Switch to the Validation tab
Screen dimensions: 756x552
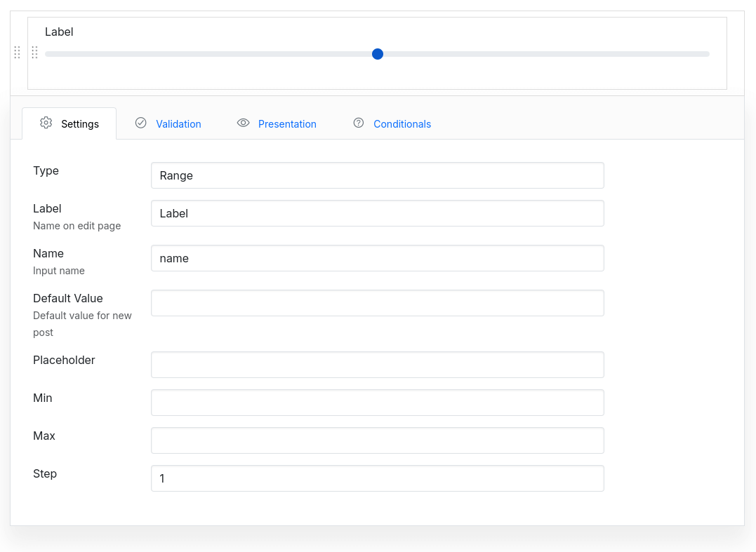pos(178,124)
